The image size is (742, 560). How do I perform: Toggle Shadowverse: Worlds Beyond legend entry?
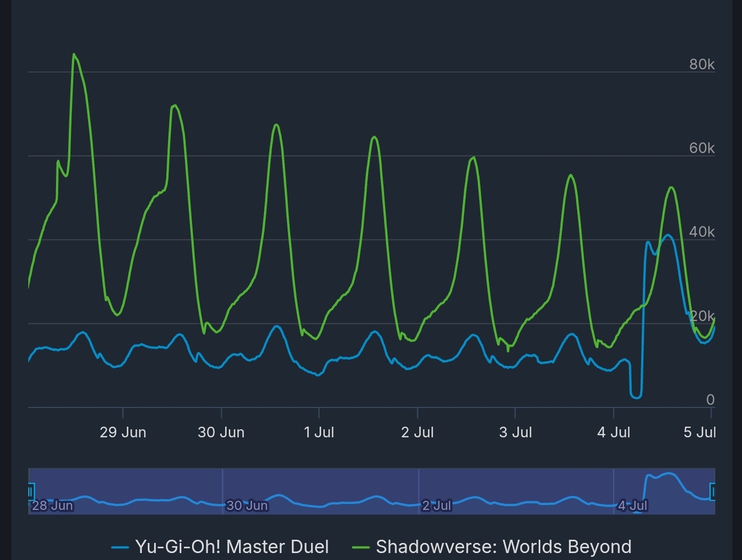click(492, 547)
